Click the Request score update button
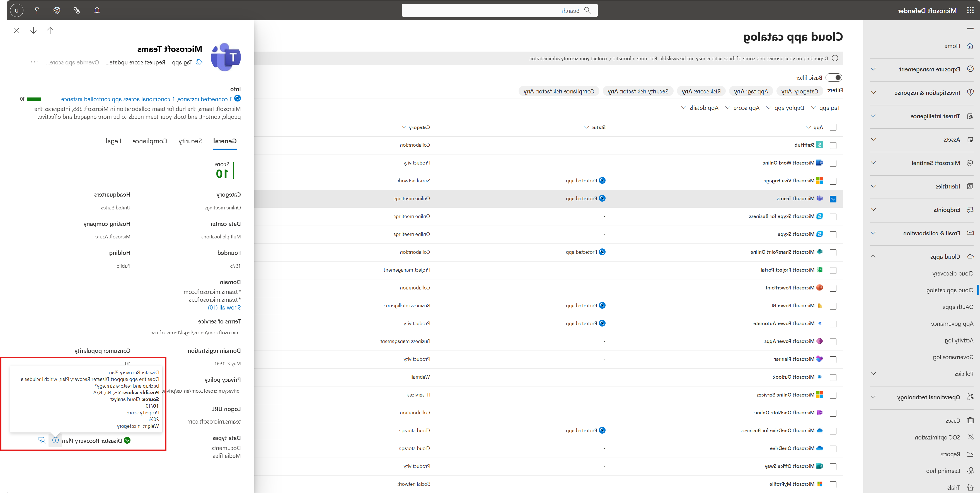Image resolution: width=980 pixels, height=493 pixels. click(135, 62)
